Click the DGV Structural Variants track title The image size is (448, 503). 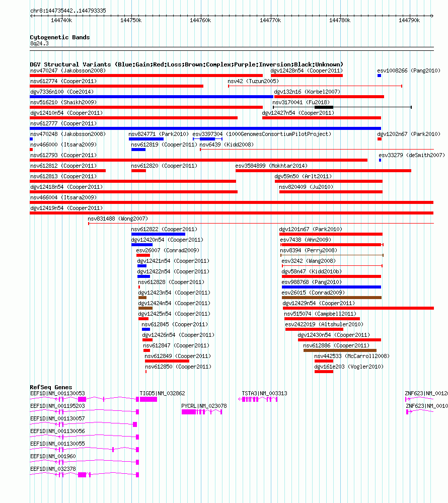point(187,64)
